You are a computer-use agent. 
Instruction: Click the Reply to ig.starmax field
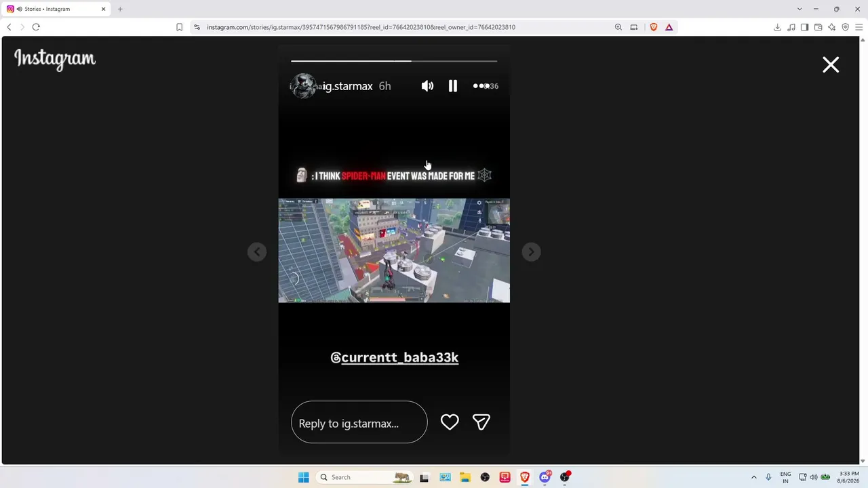tap(359, 422)
